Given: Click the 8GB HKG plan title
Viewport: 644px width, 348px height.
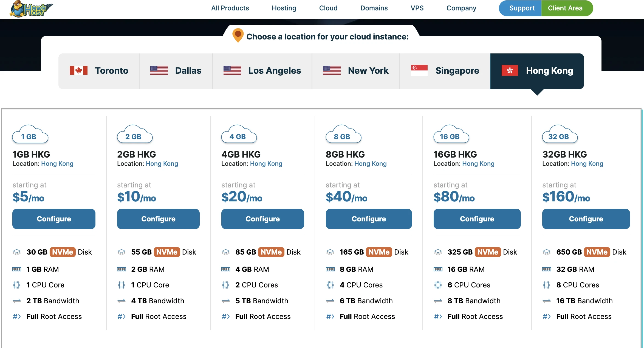Looking at the screenshot, I should pos(345,155).
